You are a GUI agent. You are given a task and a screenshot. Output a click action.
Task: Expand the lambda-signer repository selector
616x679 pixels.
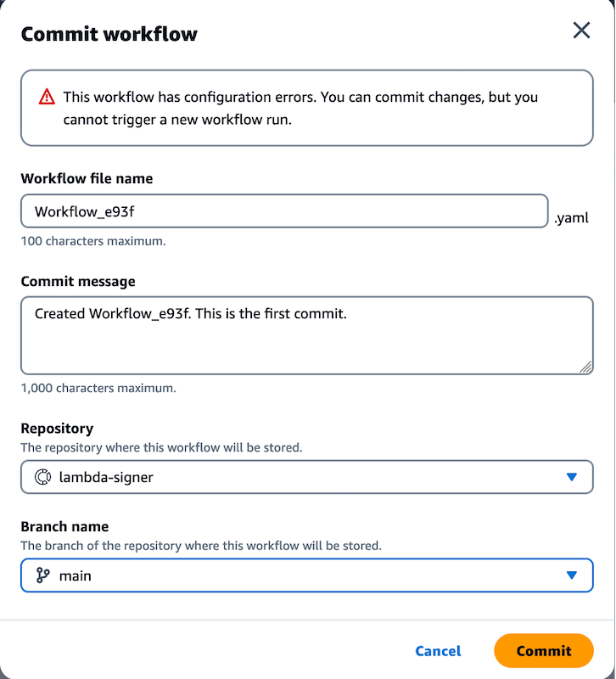pyautogui.click(x=305, y=477)
